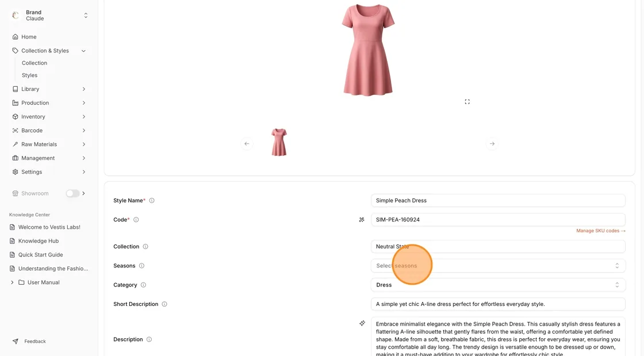This screenshot has height=356, width=644.
Task: Click the AI sparkle icon beside Description
Action: (362, 324)
